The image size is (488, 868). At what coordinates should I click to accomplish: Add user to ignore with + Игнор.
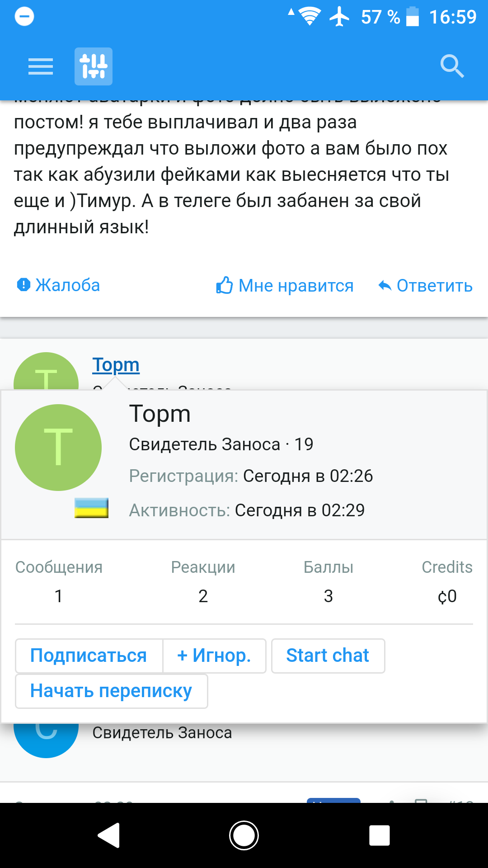point(214,656)
